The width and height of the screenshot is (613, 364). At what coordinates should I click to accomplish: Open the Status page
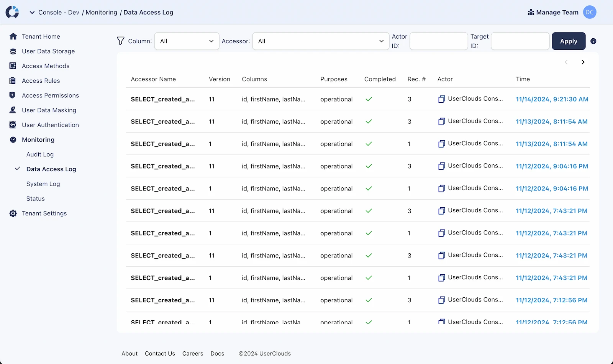[x=35, y=199]
